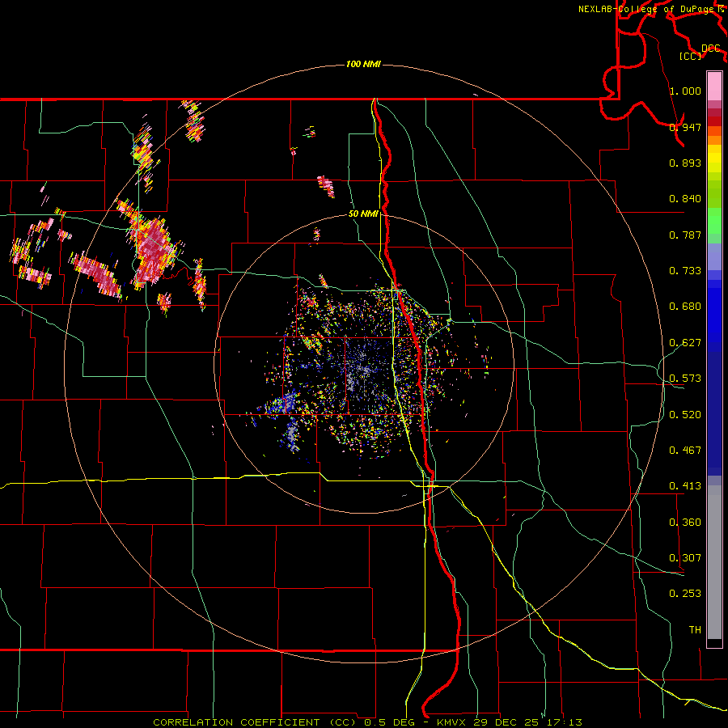
Task: Click the TH threshold label
Action: [695, 630]
